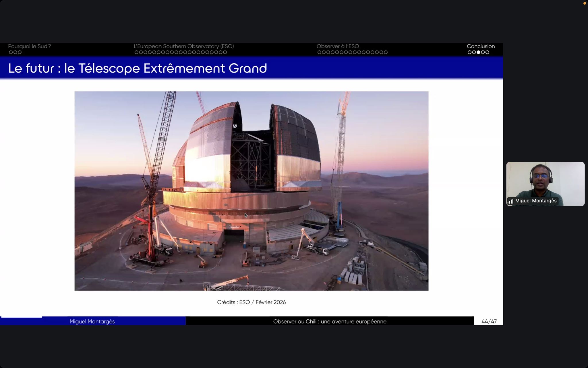Click first dot under Observer à l'ESO
The width and height of the screenshot is (588, 368).
(319, 52)
